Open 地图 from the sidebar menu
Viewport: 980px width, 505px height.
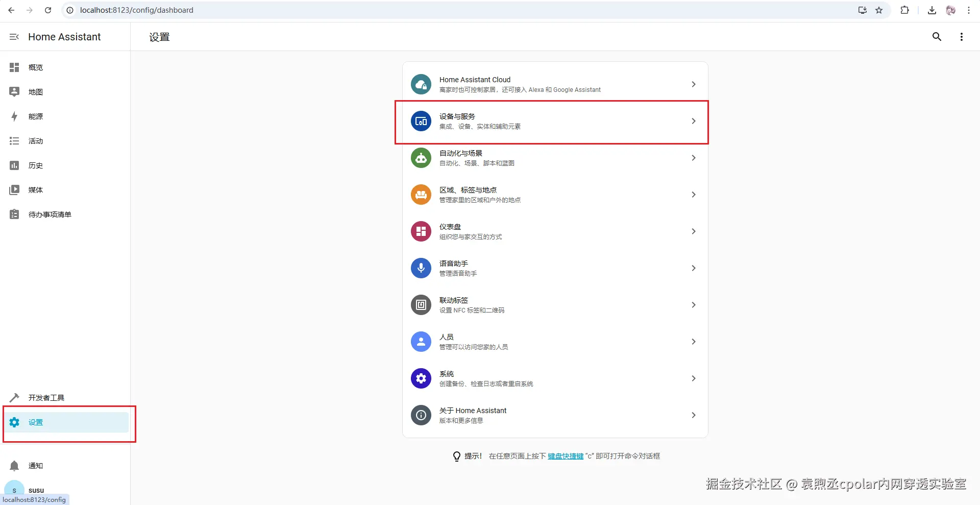tap(65, 92)
